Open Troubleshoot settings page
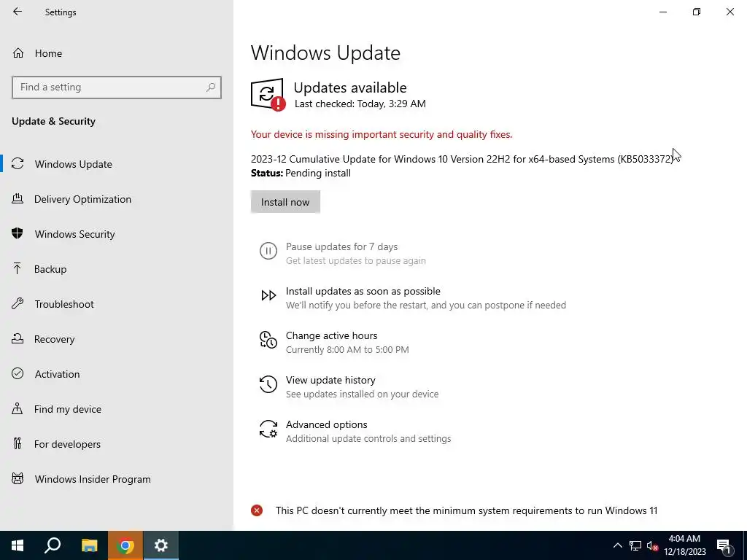 click(117, 304)
